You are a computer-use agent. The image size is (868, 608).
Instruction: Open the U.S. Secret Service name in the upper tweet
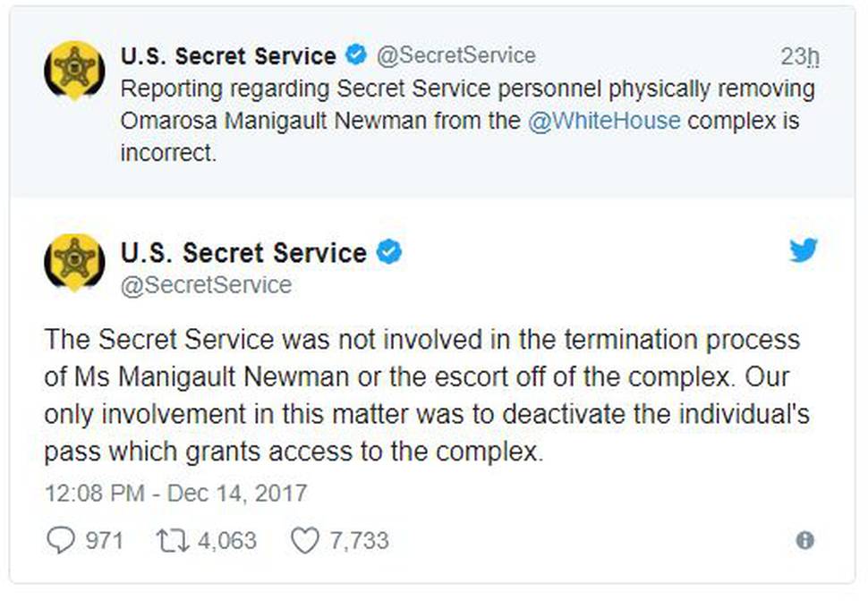(228, 55)
